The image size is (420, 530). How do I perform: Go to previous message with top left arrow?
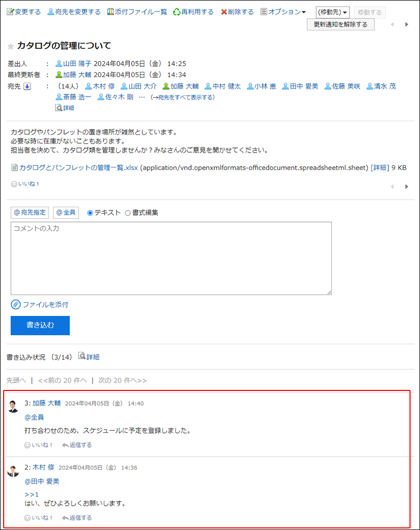coord(392,24)
